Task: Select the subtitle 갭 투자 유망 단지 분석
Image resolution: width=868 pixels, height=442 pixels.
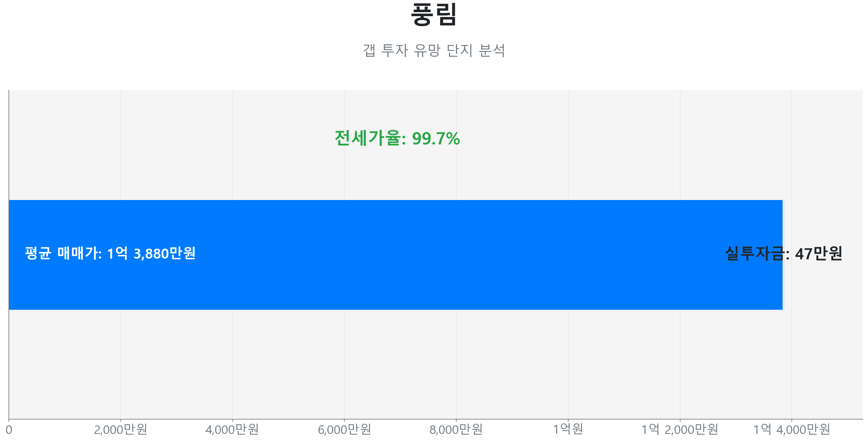Action: pyautogui.click(x=434, y=50)
